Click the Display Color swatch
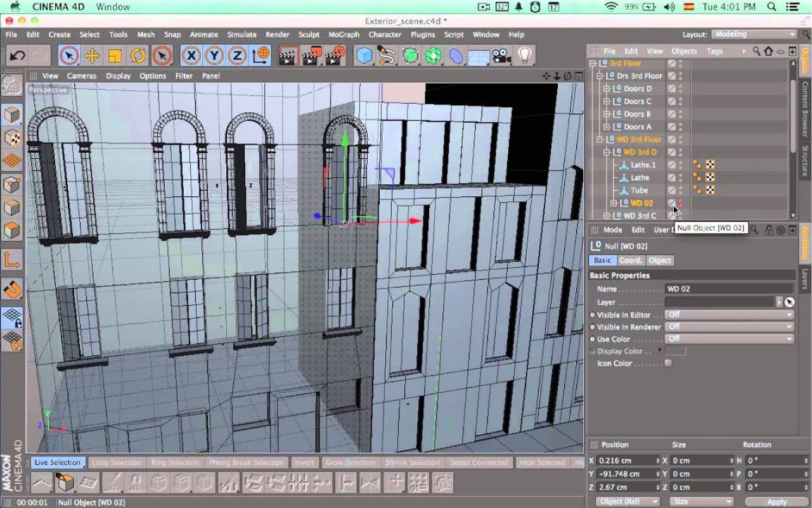This screenshot has width=812, height=508. [x=675, y=351]
